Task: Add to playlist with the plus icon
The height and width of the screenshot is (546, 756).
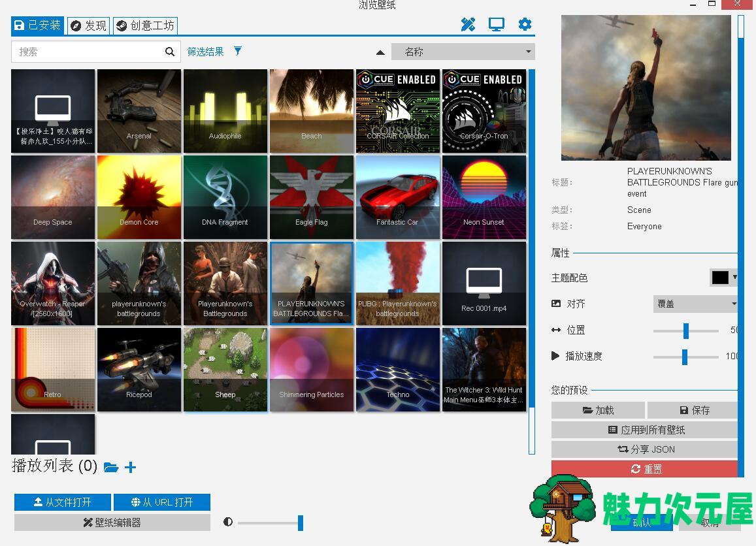Action: point(130,468)
